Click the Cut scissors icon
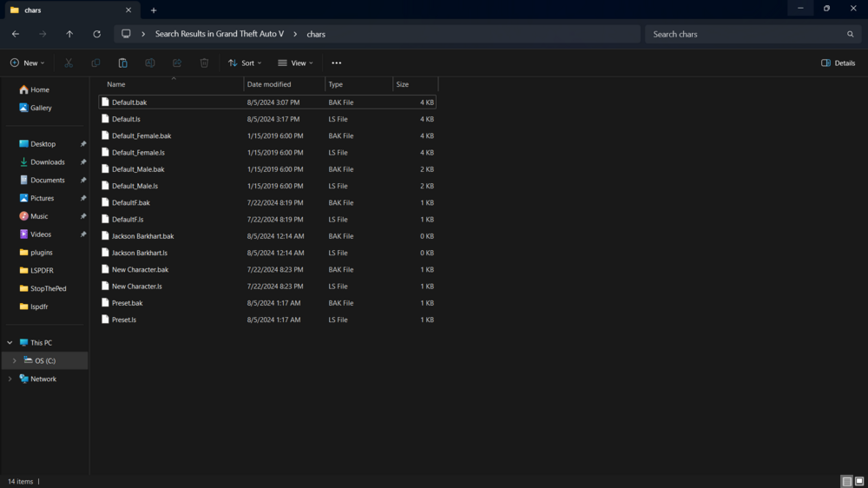Image resolution: width=868 pixels, height=488 pixels. click(x=69, y=63)
